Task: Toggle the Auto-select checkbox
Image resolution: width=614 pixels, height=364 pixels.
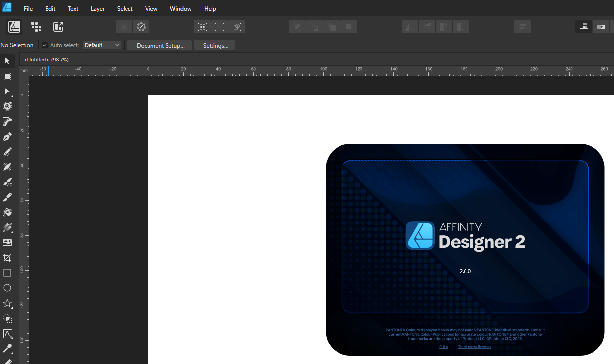Action: click(45, 45)
